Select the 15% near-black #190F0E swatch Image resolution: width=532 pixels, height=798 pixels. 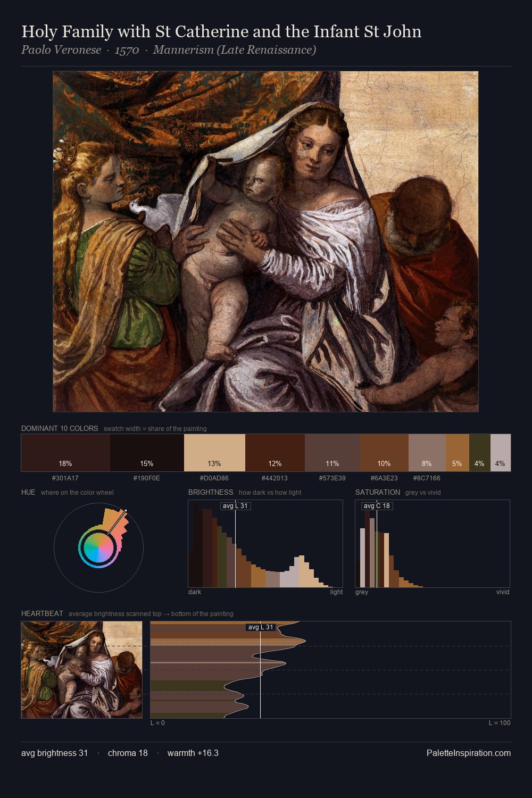(x=147, y=453)
